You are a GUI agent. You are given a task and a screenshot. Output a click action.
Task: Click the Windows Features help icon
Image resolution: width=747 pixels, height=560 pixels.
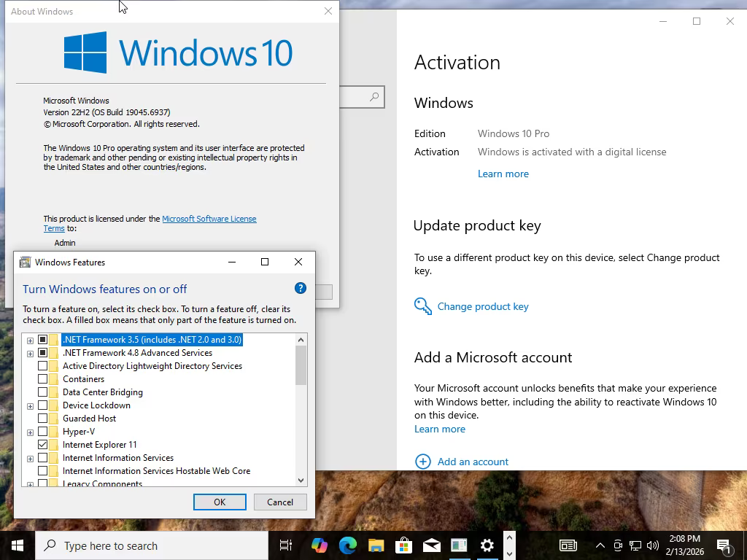pos(300,288)
